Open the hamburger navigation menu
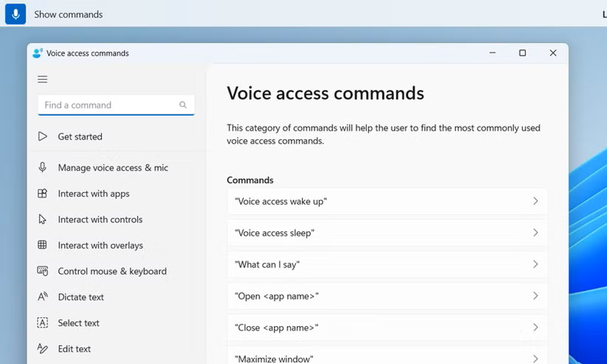This screenshot has width=607, height=364. 42,79
